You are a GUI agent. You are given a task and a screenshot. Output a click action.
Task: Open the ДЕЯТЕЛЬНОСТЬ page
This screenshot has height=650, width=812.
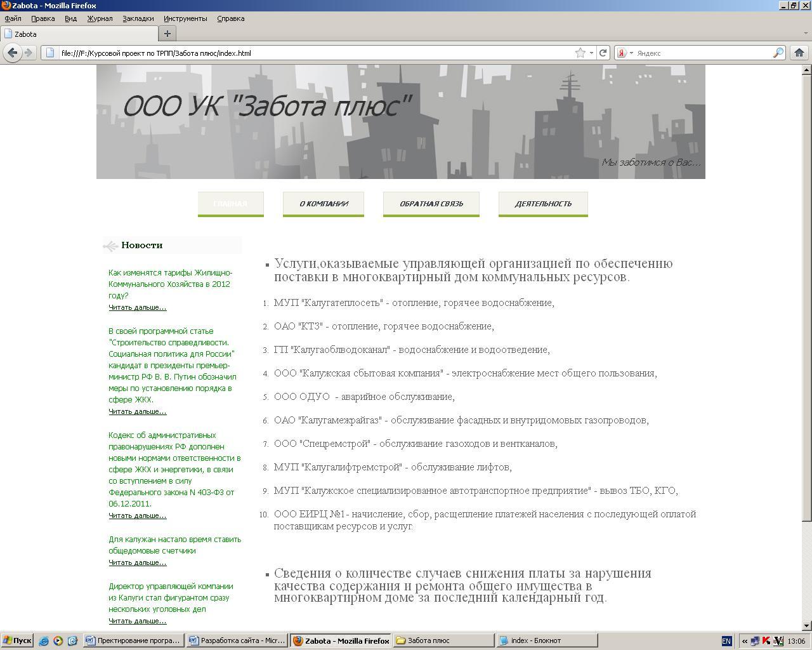pos(543,204)
